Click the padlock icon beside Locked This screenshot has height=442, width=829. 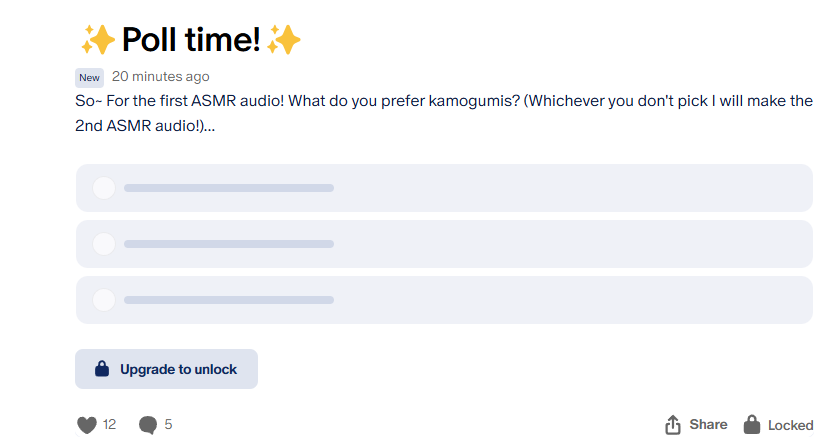(x=751, y=425)
